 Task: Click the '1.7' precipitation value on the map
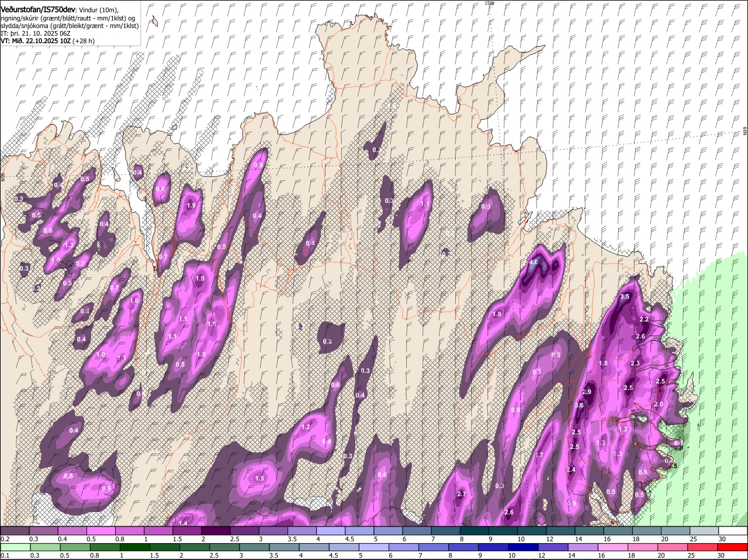point(539,455)
